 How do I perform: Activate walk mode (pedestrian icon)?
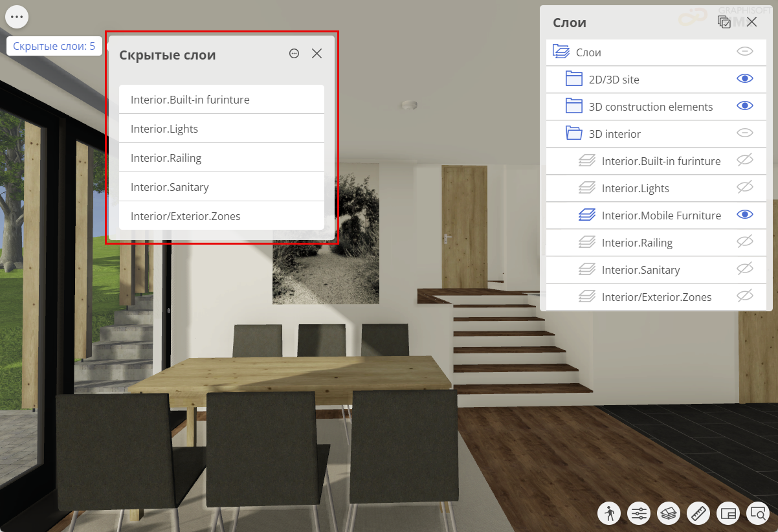click(609, 513)
